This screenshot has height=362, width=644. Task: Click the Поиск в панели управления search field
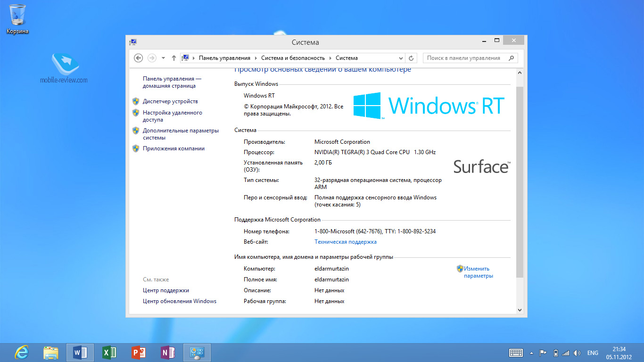point(471,58)
